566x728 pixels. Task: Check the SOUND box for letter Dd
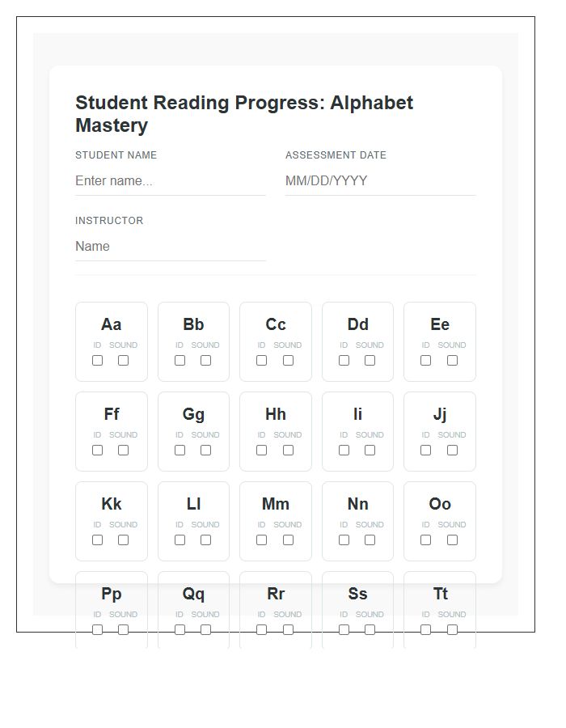click(x=370, y=361)
